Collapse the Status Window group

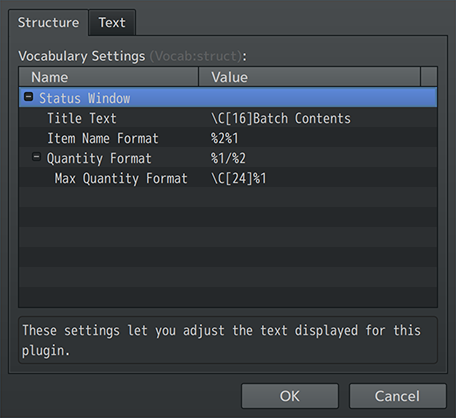coord(29,97)
